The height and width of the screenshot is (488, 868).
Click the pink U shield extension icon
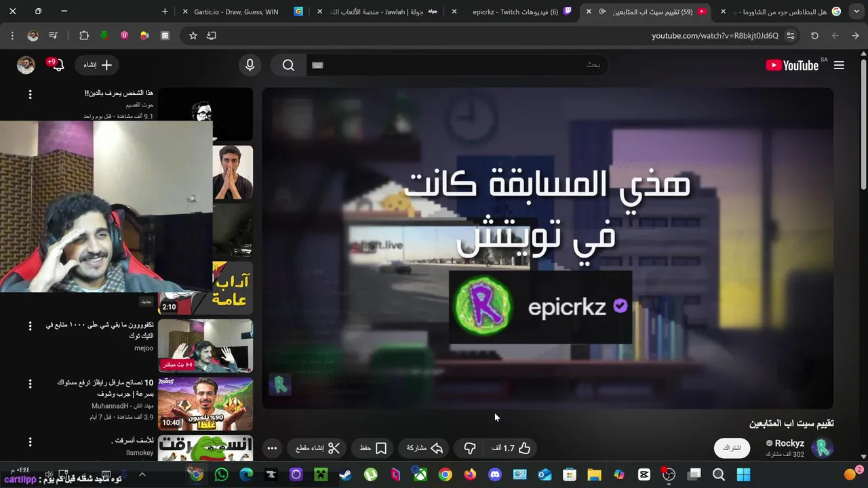click(x=124, y=36)
